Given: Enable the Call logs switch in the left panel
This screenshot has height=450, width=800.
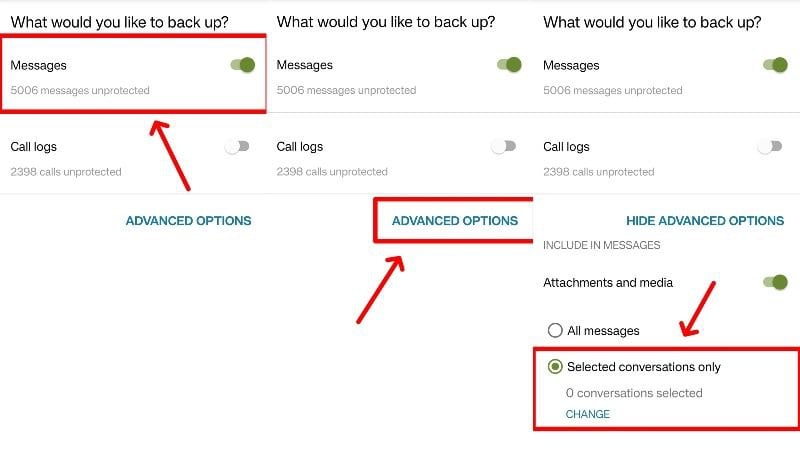Looking at the screenshot, I should 237,147.
